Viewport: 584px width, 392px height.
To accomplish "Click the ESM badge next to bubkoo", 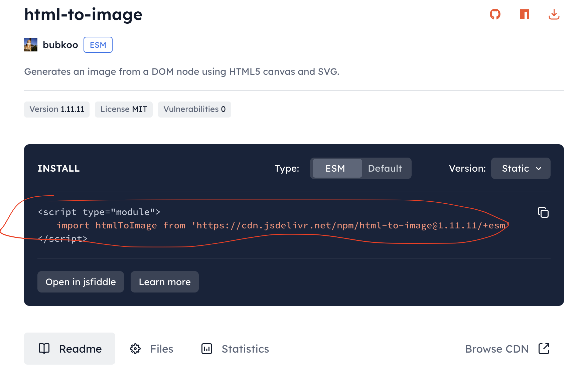I will click(x=98, y=45).
